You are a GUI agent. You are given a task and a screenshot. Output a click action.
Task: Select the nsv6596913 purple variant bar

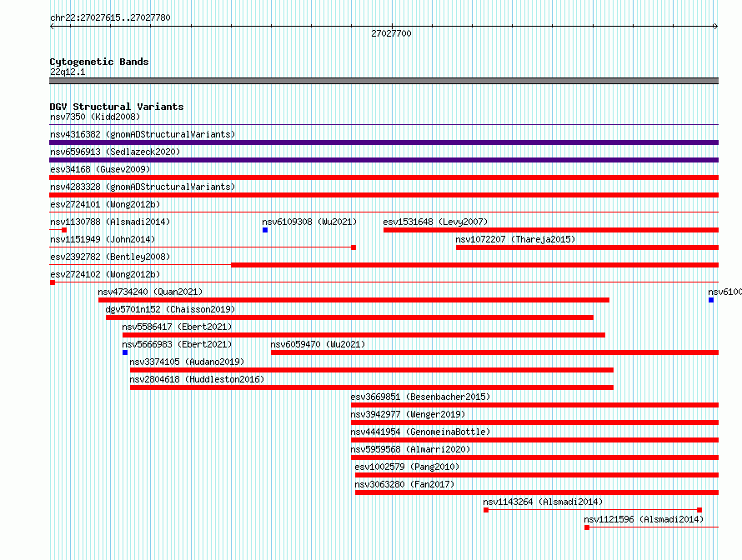click(x=384, y=160)
